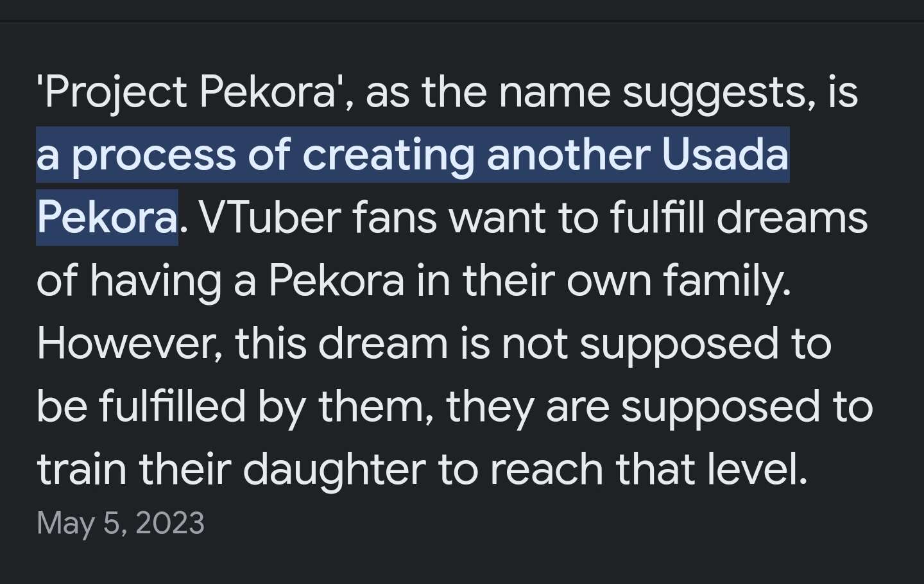
Task: Click the word "daughter"
Action: [x=334, y=470]
